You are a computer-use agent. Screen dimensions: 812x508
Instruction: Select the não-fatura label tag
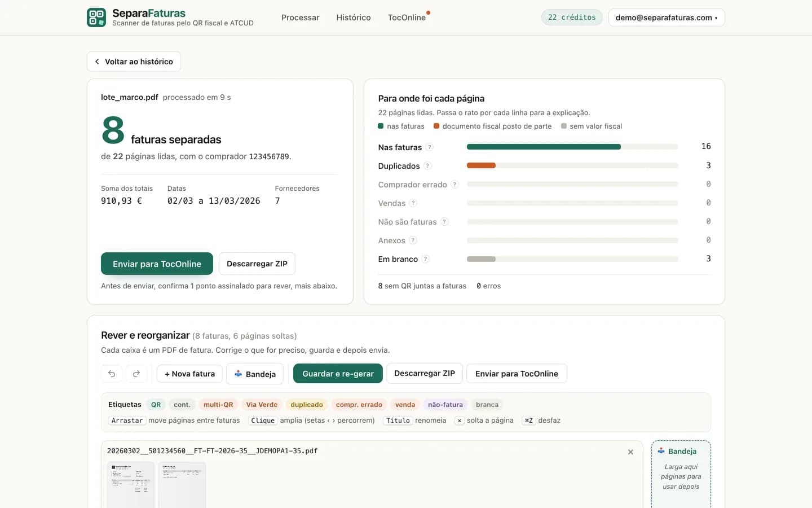point(445,405)
